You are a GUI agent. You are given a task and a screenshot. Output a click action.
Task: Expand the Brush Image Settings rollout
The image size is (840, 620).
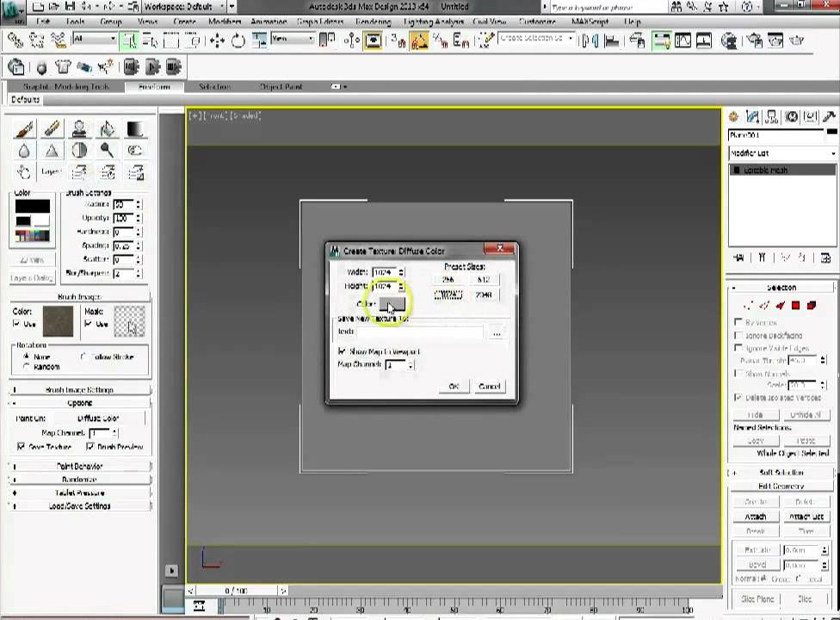pos(80,389)
